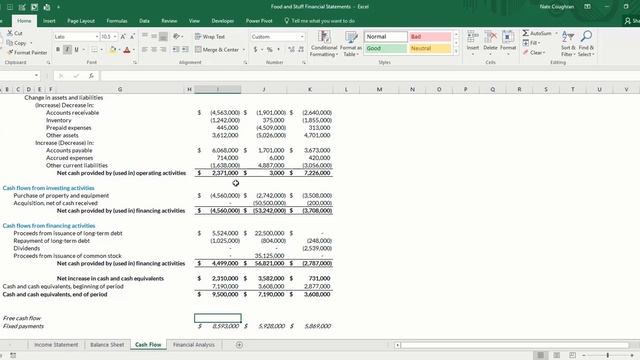The width and height of the screenshot is (640, 360).
Task: Open the Custom number format dropdown
Action: pyautogui.click(x=302, y=37)
